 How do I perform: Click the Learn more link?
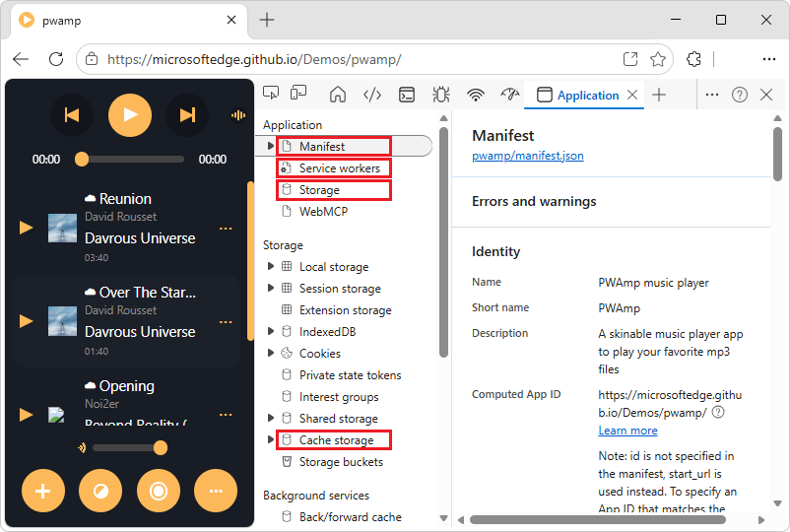point(627,431)
